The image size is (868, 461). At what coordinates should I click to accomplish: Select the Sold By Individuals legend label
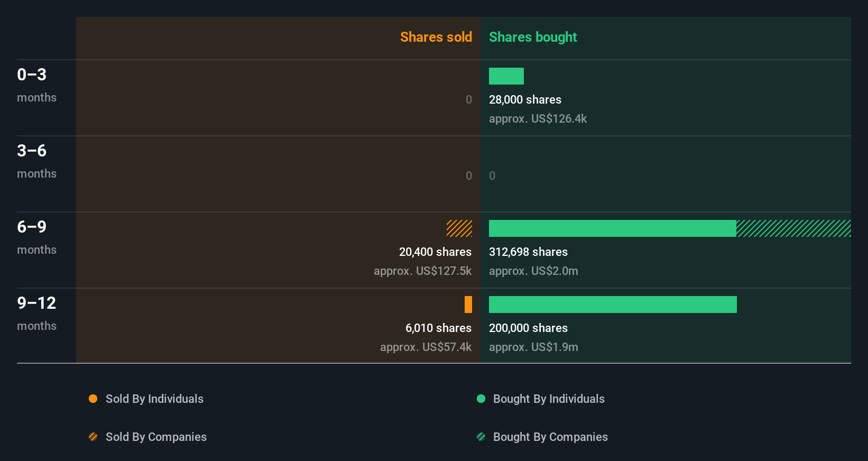click(154, 399)
